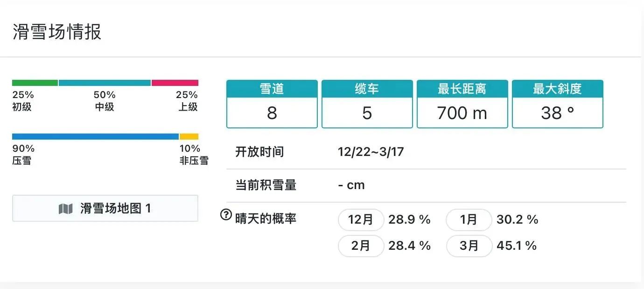Click the yellow 非压雪 bar segment
This screenshot has width=644, height=289.
click(x=189, y=137)
